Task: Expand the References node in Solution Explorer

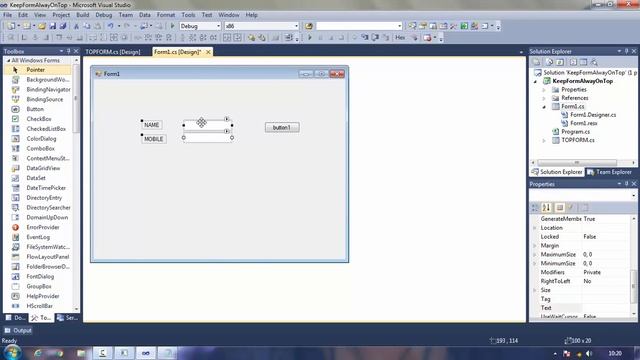Action: (x=544, y=98)
